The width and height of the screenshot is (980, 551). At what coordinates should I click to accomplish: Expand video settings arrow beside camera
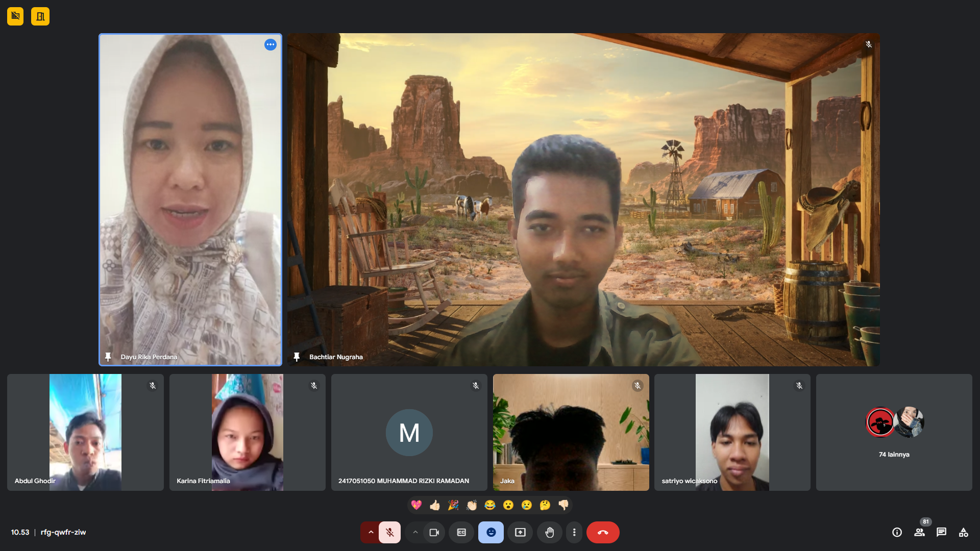click(x=415, y=532)
